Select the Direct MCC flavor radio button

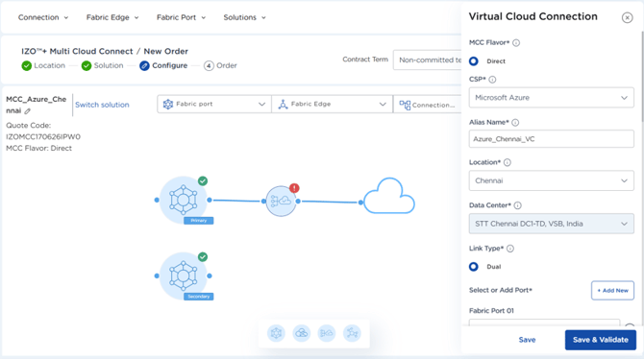474,61
